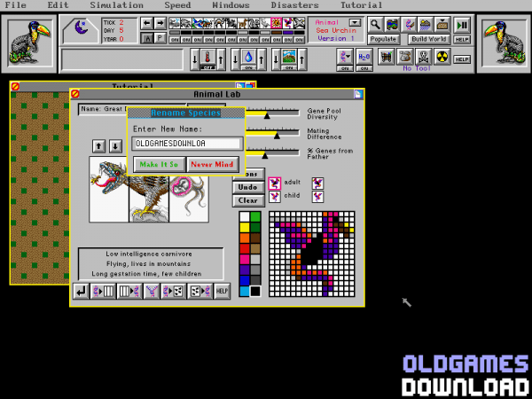This screenshot has width=532, height=399.
Task: Pick the yellow color swatch in palette
Action: [x=244, y=227]
